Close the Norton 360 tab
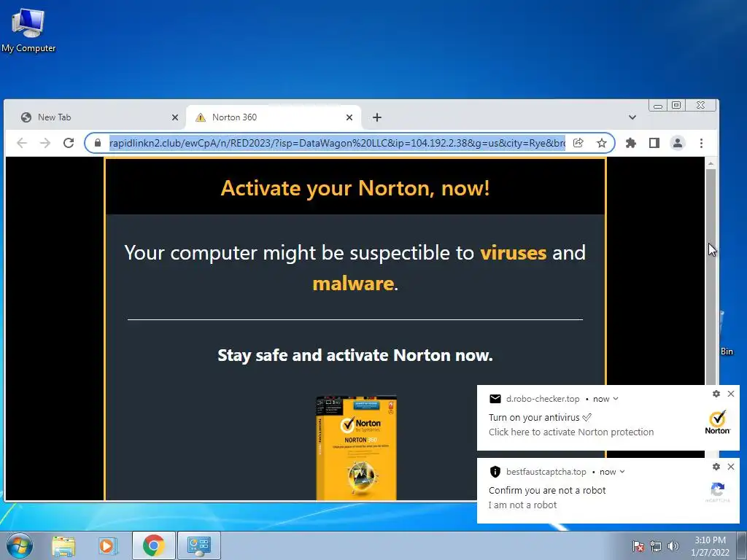The width and height of the screenshot is (747, 560). [x=349, y=117]
